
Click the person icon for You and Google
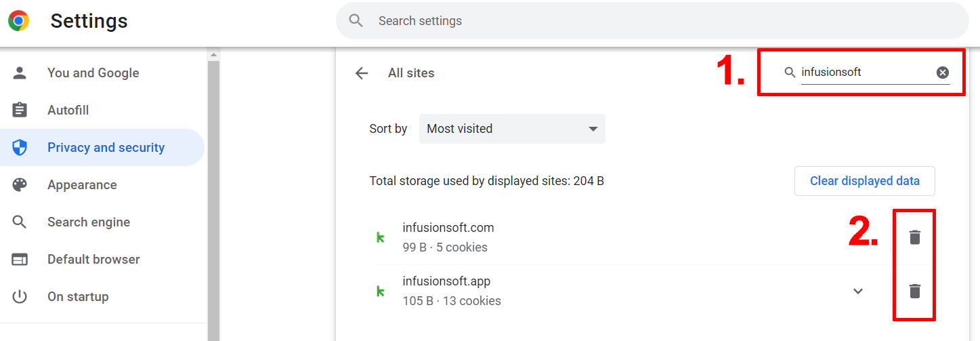tap(20, 73)
